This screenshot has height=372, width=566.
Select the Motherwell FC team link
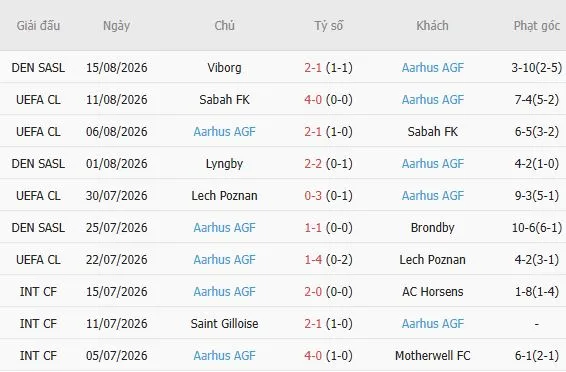tap(432, 356)
